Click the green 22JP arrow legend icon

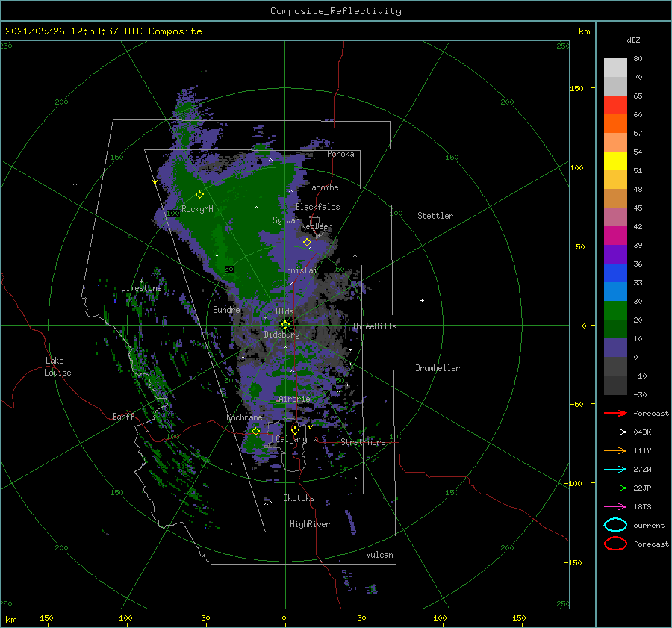615,488
